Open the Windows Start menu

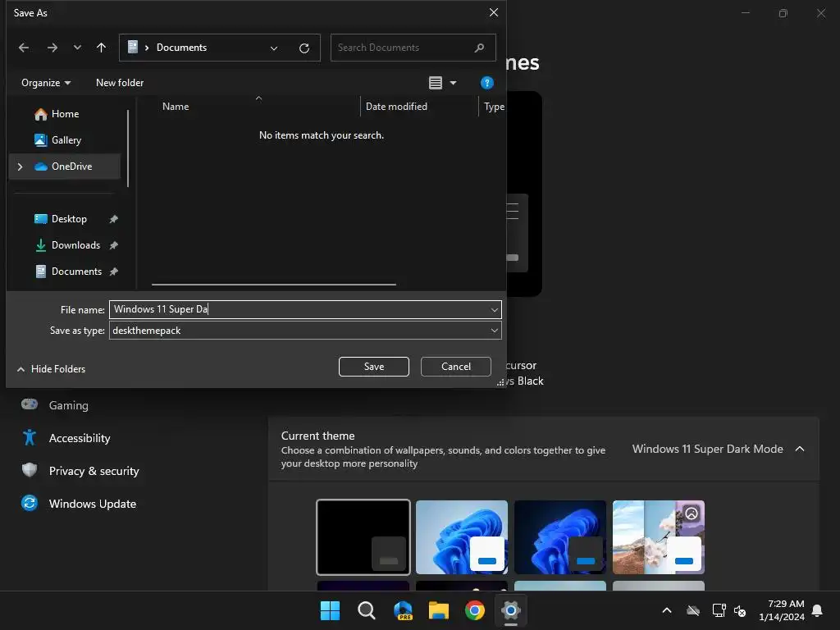(x=330, y=610)
